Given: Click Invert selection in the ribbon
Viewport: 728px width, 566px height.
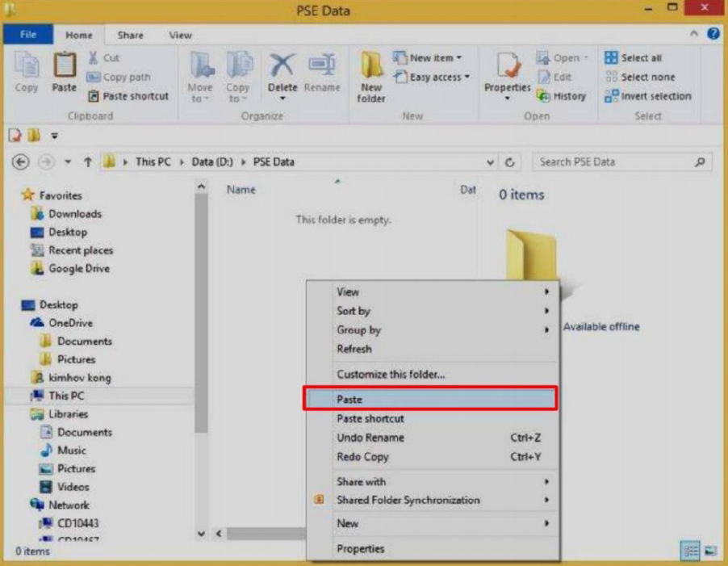Looking at the screenshot, I should pyautogui.click(x=648, y=96).
